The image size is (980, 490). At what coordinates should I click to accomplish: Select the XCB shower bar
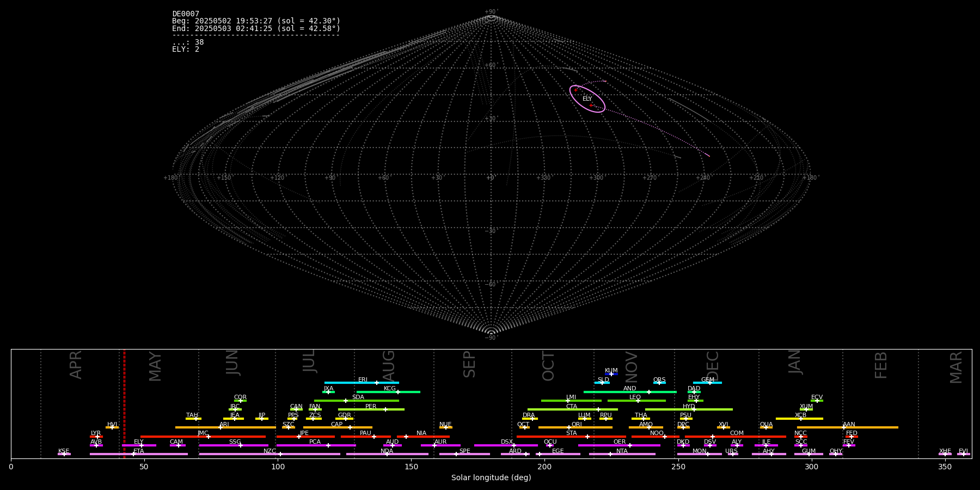(x=799, y=419)
